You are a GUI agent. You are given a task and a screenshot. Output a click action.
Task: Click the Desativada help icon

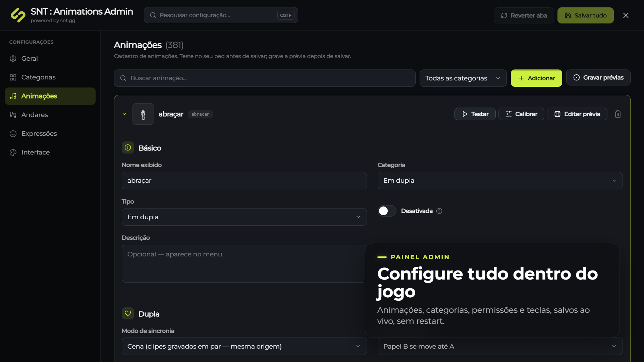pyautogui.click(x=439, y=211)
